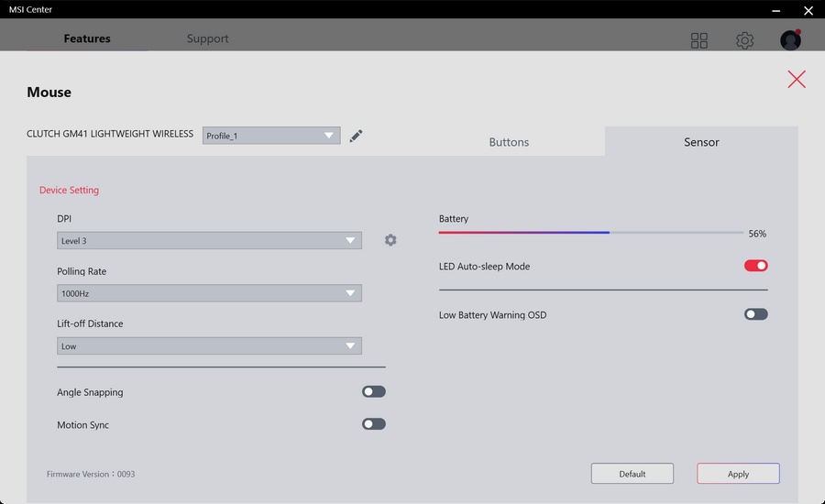Open the Buttons tab
The height and width of the screenshot is (504, 825).
[509, 142]
